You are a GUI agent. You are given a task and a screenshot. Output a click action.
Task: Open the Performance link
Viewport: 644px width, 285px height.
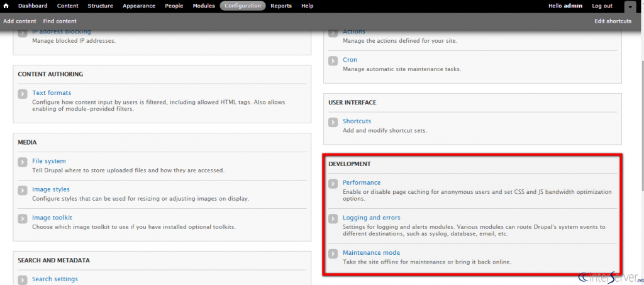click(362, 182)
